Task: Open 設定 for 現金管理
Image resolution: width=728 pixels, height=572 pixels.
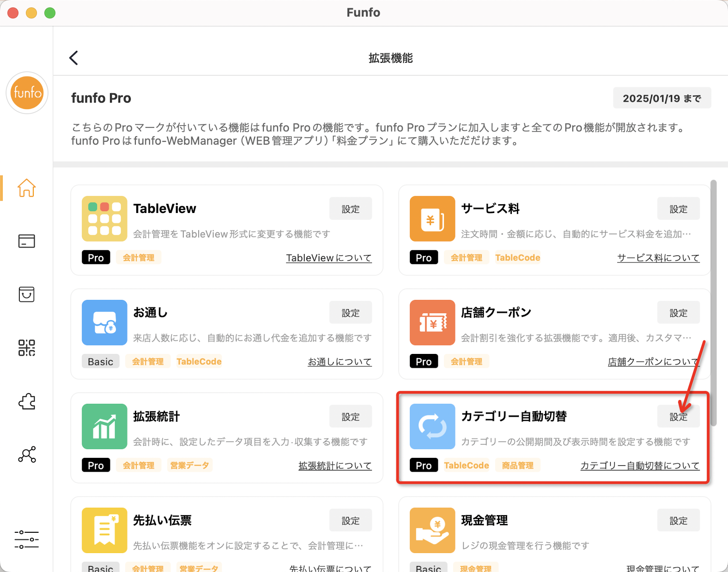Action: (x=679, y=521)
